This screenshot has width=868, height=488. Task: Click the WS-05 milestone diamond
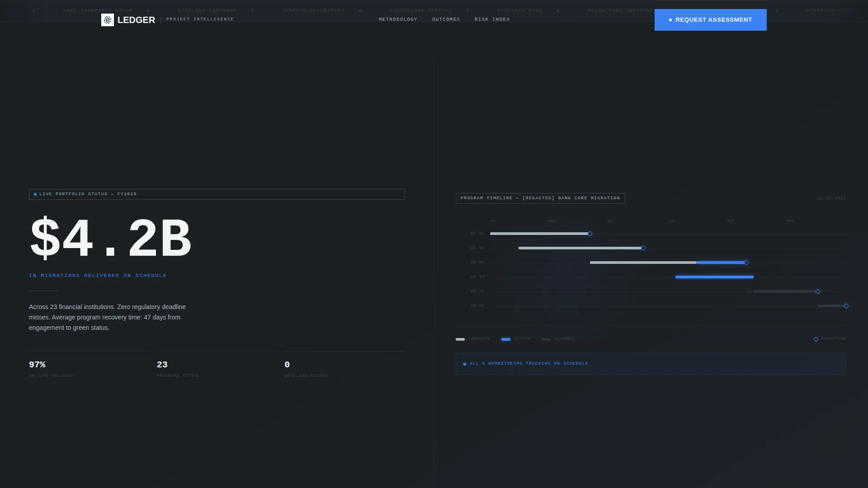(x=818, y=291)
